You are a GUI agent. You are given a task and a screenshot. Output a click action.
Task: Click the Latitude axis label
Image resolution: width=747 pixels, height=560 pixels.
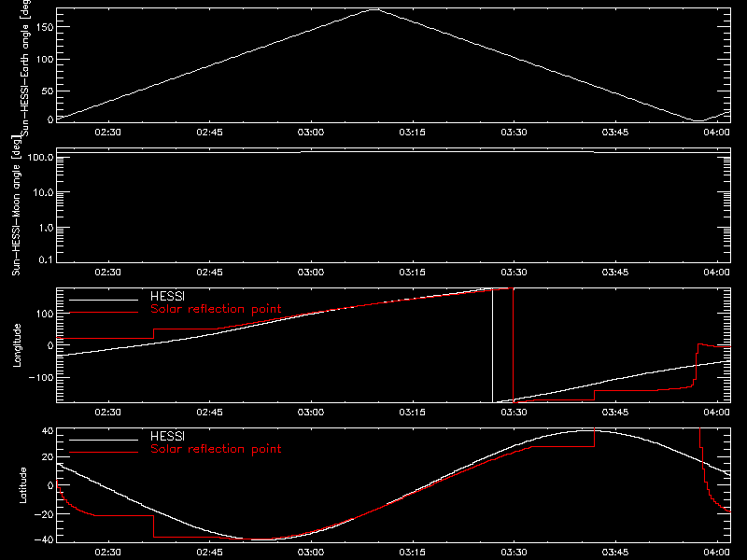coord(22,485)
